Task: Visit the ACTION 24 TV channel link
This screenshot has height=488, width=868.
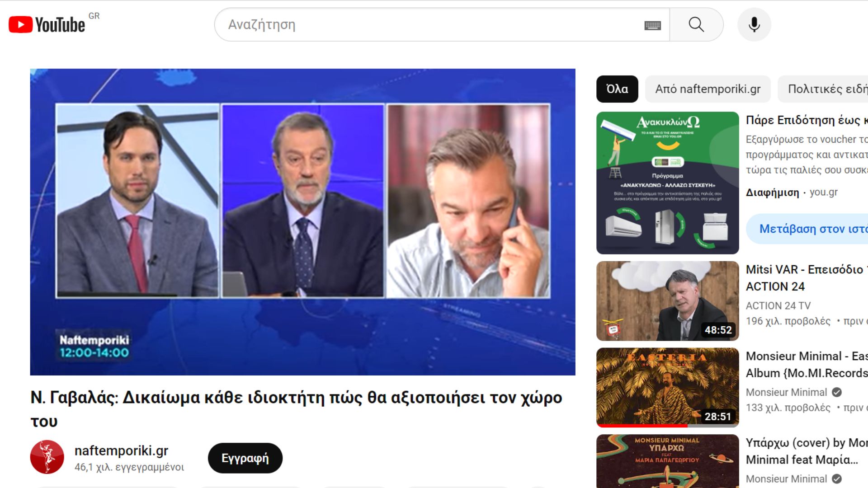Action: [x=778, y=306]
